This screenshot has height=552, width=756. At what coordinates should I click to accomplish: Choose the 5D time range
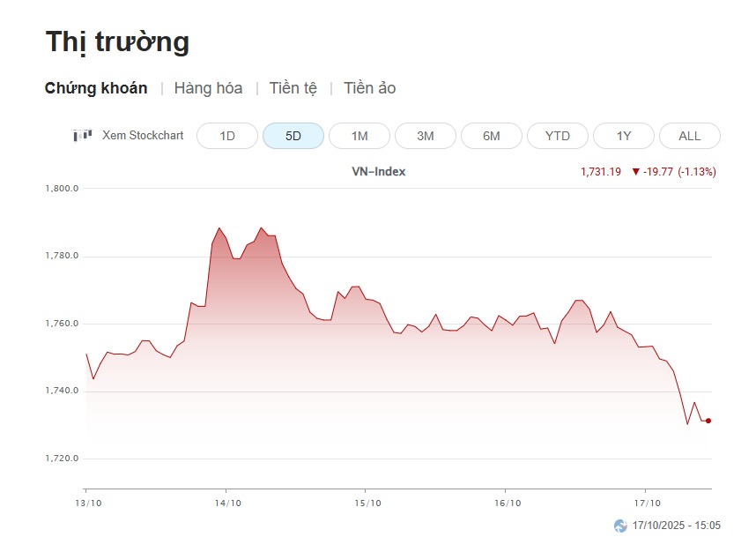(293, 136)
